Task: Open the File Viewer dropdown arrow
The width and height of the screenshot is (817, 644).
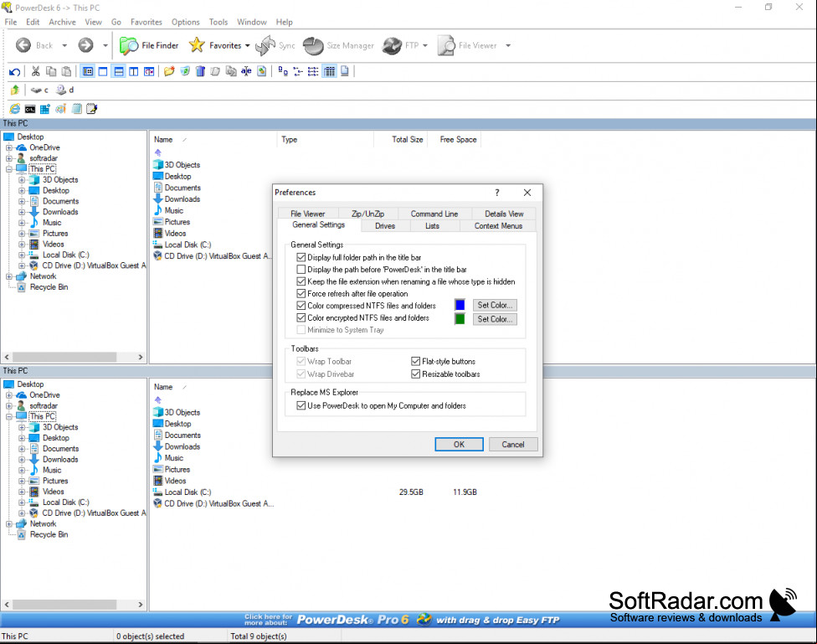Action: coord(508,45)
